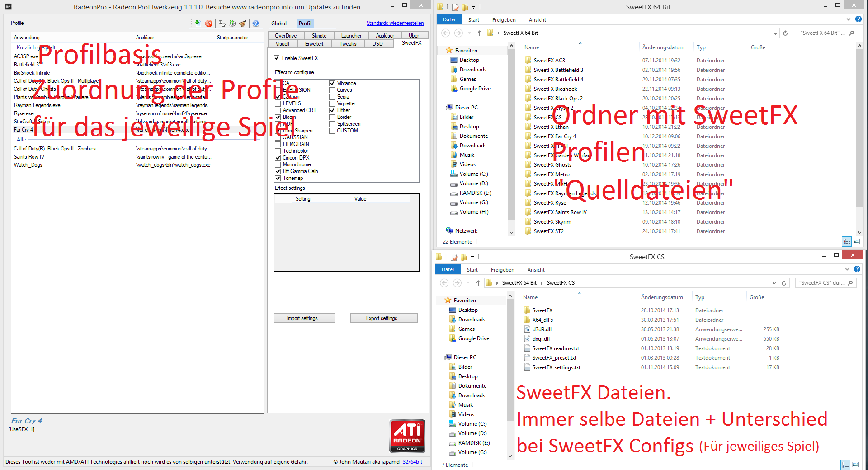Click Export settings button
868x470 pixels.
click(384, 318)
